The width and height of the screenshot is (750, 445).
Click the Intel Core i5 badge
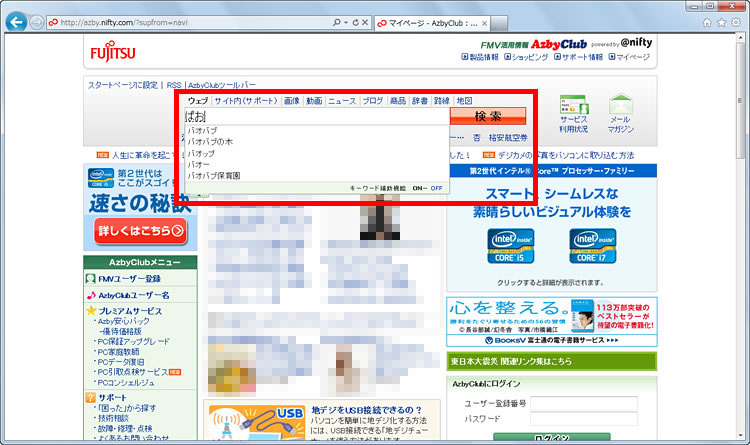pyautogui.click(x=510, y=246)
